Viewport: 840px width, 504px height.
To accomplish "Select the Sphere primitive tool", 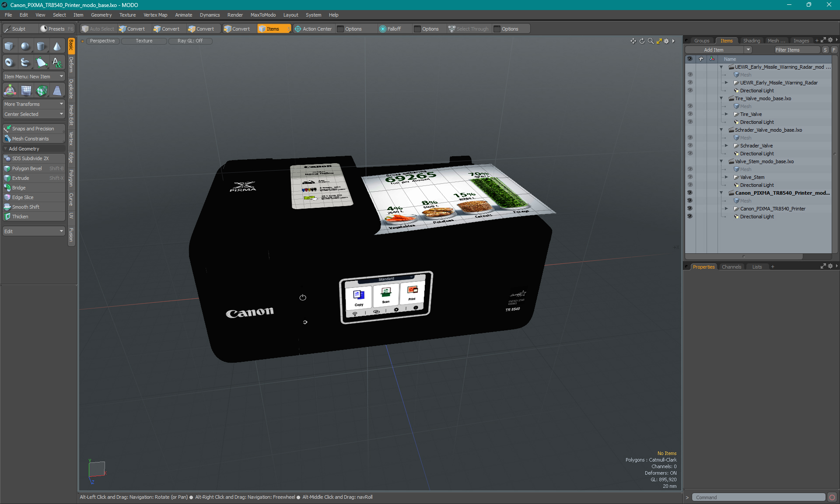I will [25, 46].
